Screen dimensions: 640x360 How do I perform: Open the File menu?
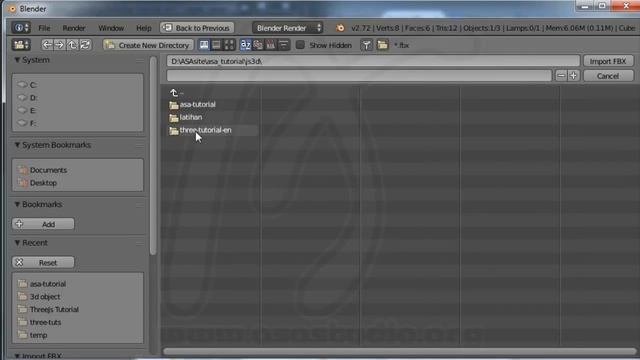[x=44, y=28]
